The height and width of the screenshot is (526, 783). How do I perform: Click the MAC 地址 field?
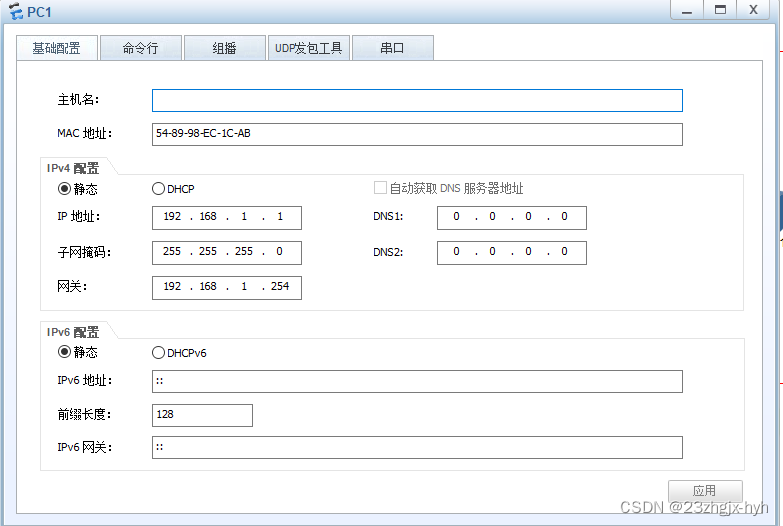click(x=417, y=134)
